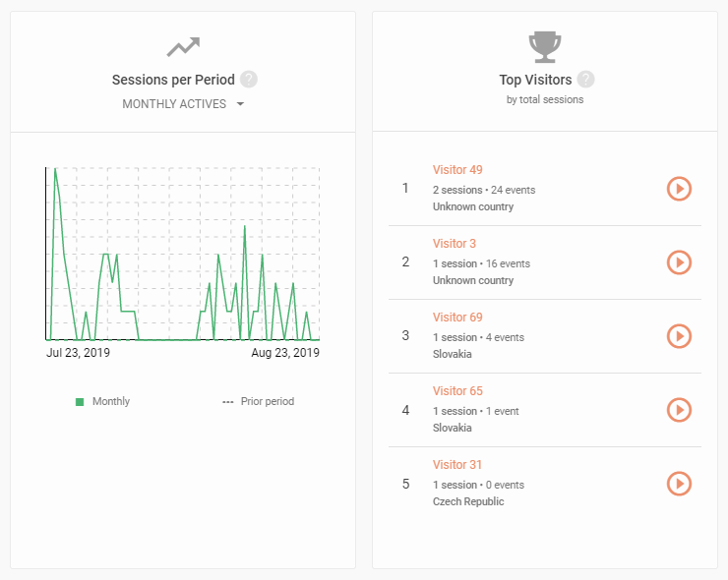Open Visitor 65 profile link

457,391
